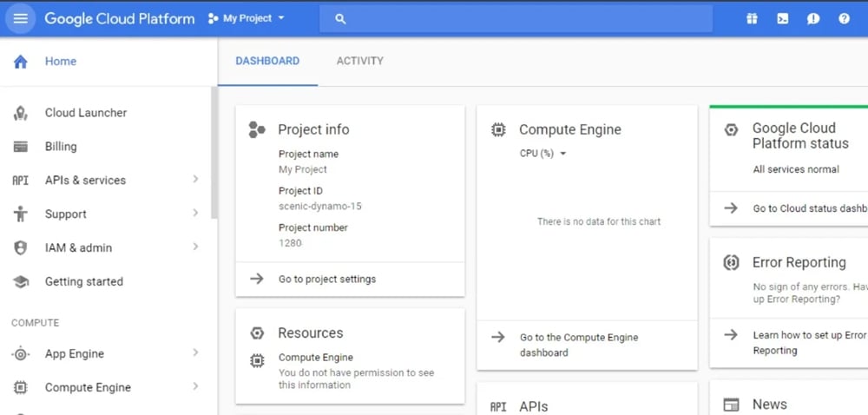Click the Home icon in sidebar
The image size is (868, 415).
point(21,62)
